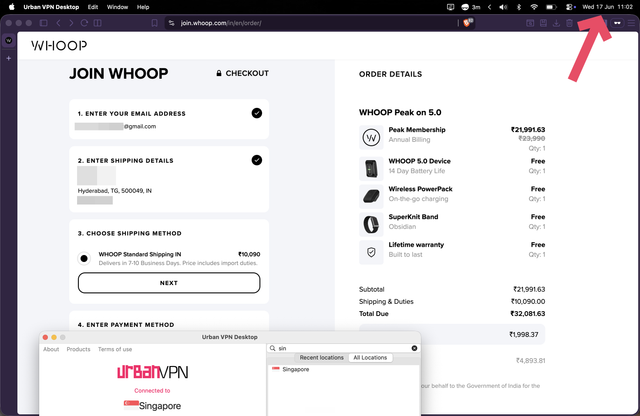Open the Enter Payment Method section
This screenshot has height=416, width=640.
tap(126, 325)
